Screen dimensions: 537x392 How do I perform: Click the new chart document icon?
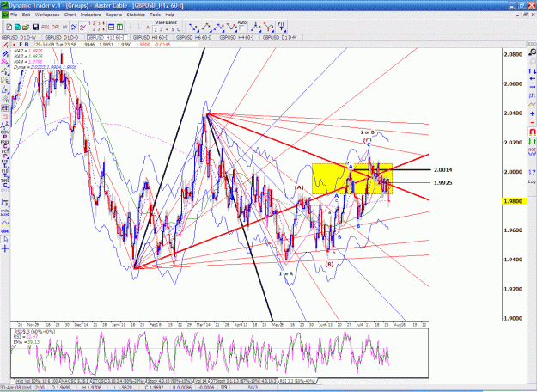coord(9,27)
